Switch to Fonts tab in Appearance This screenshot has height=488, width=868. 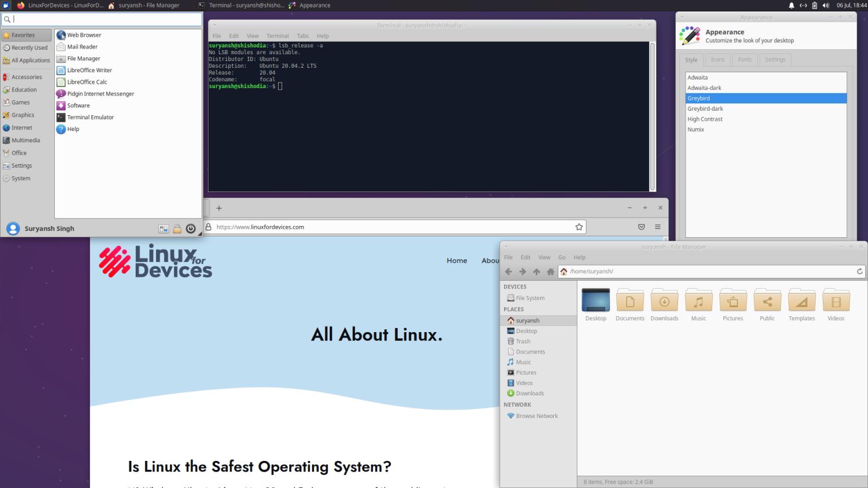(x=745, y=59)
